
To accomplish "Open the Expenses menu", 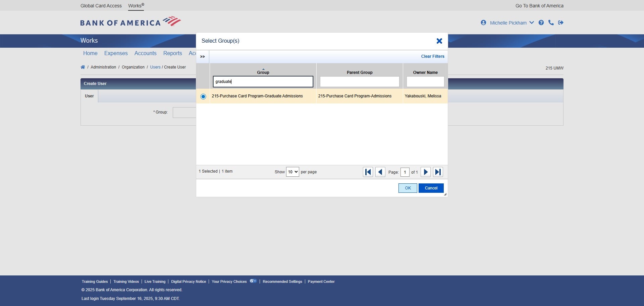I will 116,53.
